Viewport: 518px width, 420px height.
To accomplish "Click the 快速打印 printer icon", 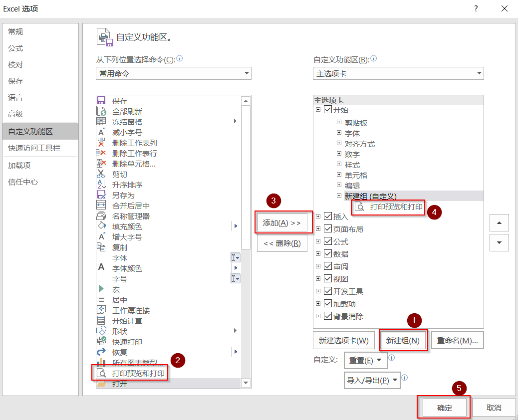I will coord(101,341).
